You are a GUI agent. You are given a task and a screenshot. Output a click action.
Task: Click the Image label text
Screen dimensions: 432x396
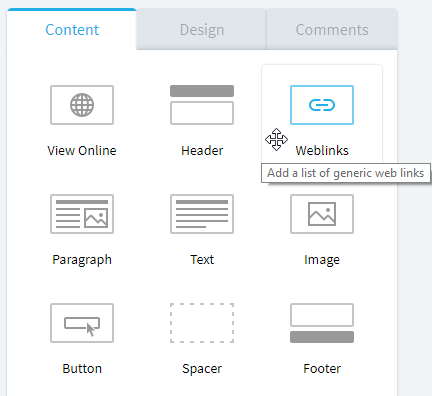(x=322, y=260)
